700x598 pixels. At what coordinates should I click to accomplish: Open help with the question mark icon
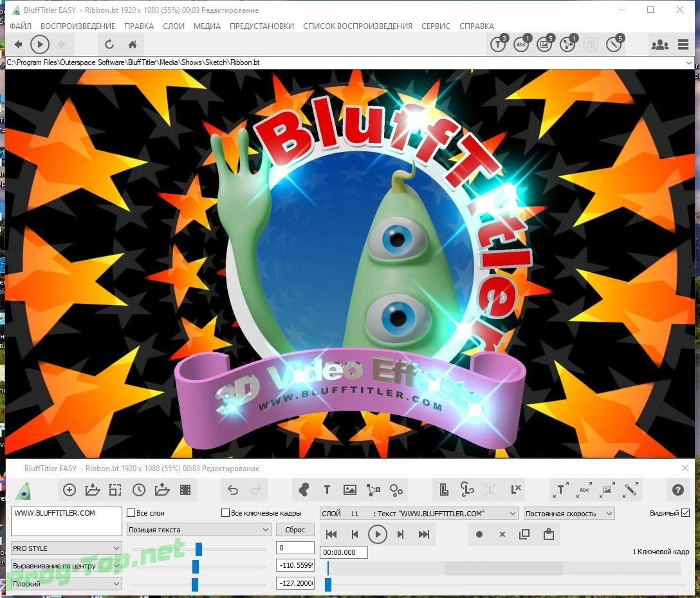pyautogui.click(x=677, y=490)
